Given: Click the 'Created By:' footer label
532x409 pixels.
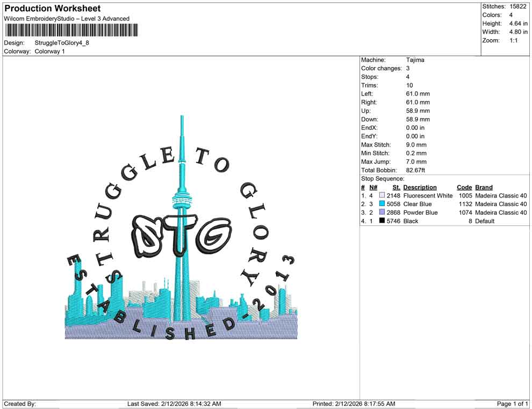Looking at the screenshot, I should 20,404.
